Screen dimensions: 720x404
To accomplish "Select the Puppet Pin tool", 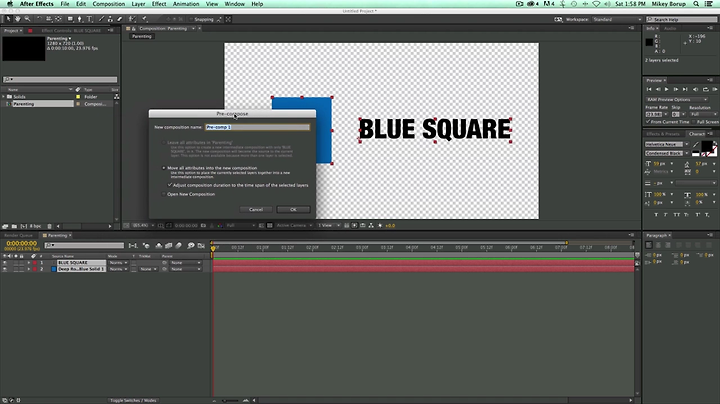I will (x=145, y=19).
